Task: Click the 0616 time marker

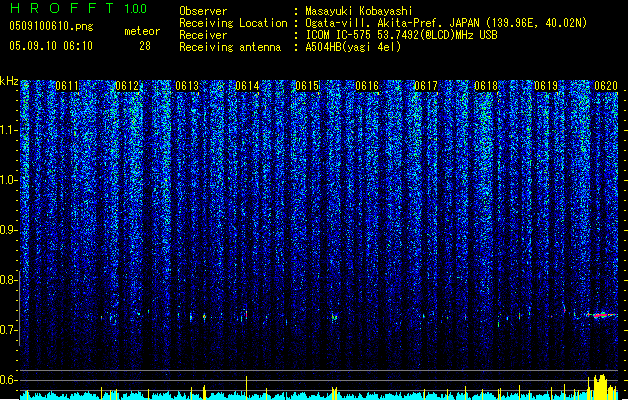Action: click(367, 86)
